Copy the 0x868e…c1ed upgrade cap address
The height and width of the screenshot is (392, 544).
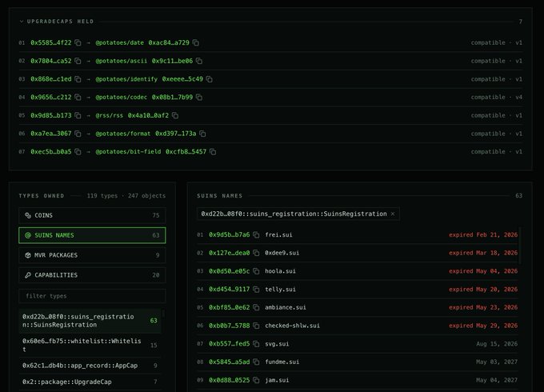tap(78, 79)
